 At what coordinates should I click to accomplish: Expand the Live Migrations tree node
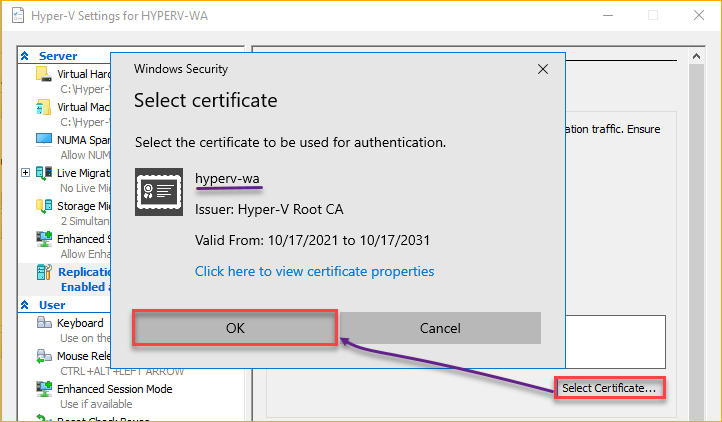25,173
